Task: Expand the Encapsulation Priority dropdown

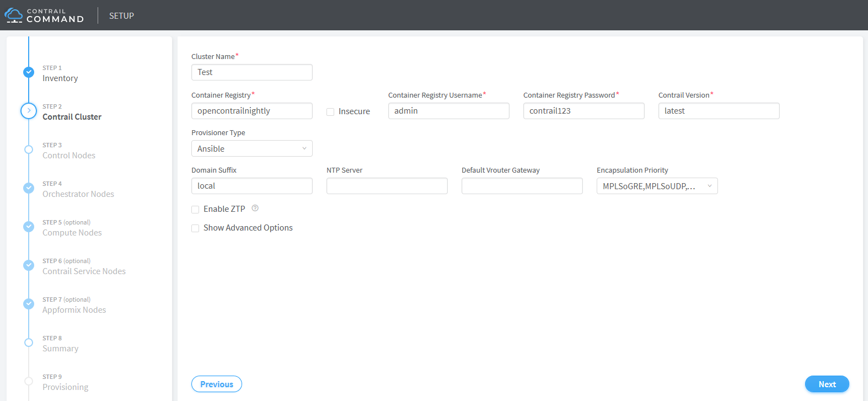Action: tap(657, 186)
